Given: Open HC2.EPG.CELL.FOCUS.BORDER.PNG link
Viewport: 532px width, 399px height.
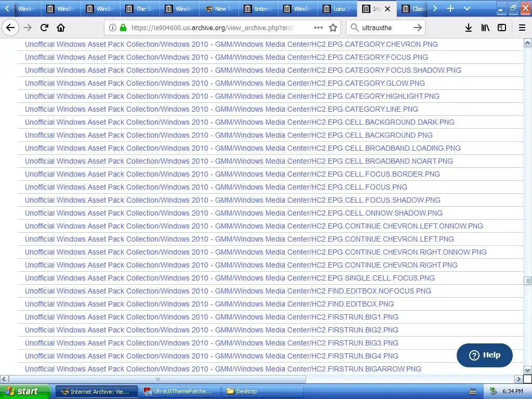Looking at the screenshot, I should point(232,174).
